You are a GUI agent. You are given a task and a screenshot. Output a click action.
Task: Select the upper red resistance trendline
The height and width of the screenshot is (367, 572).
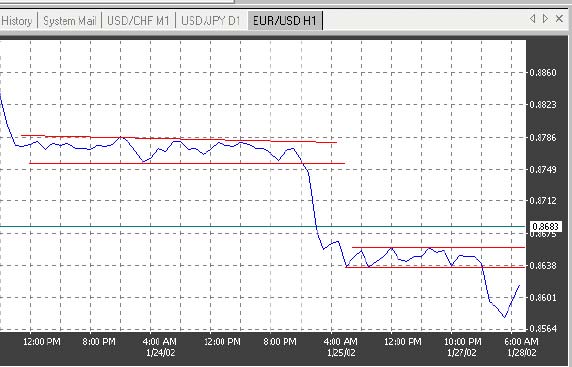(x=179, y=139)
